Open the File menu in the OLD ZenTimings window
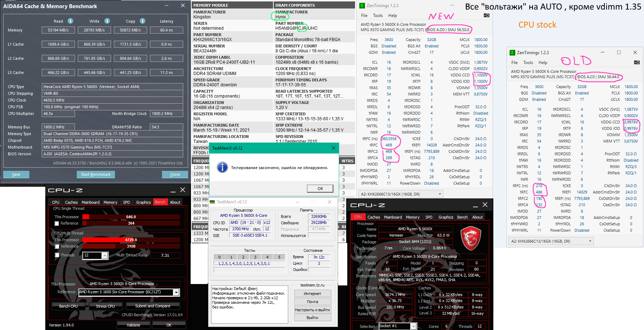 pyautogui.click(x=515, y=63)
